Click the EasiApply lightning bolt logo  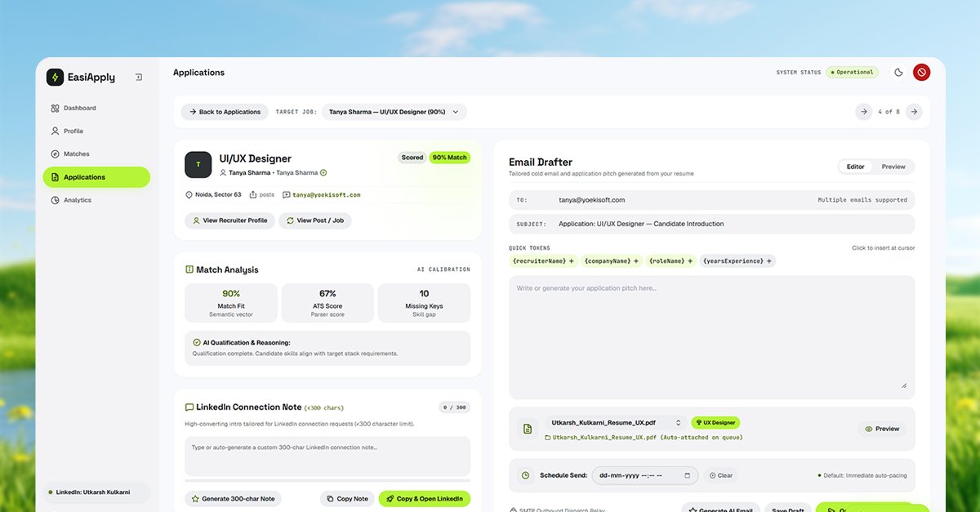[x=55, y=78]
